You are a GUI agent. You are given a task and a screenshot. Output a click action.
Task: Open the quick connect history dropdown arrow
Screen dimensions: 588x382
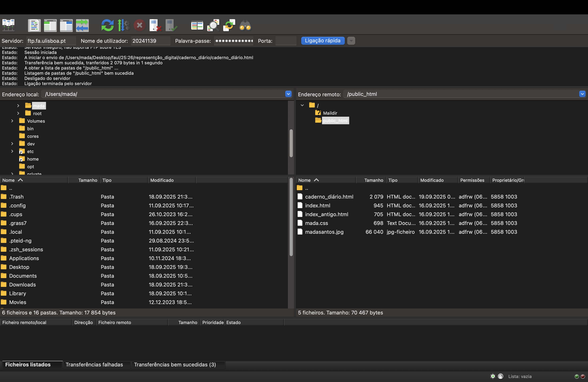pyautogui.click(x=351, y=41)
